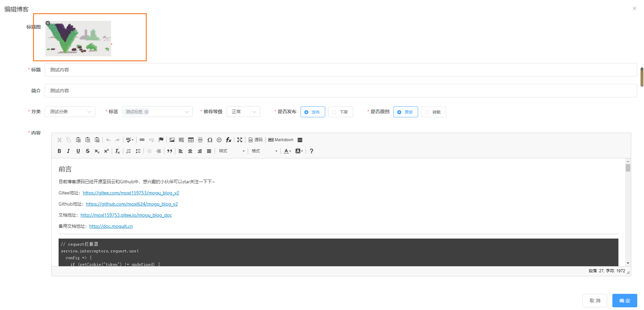Viewport: 644px width, 310px height.
Task: Redo the last edit
Action: (x=117, y=140)
